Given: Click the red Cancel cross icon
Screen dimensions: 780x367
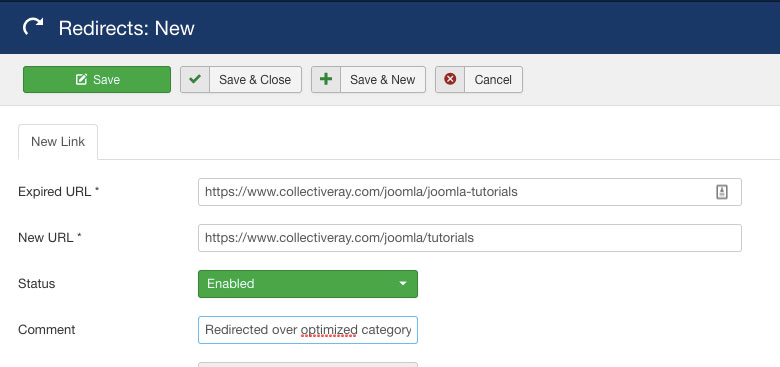Looking at the screenshot, I should click(450, 79).
